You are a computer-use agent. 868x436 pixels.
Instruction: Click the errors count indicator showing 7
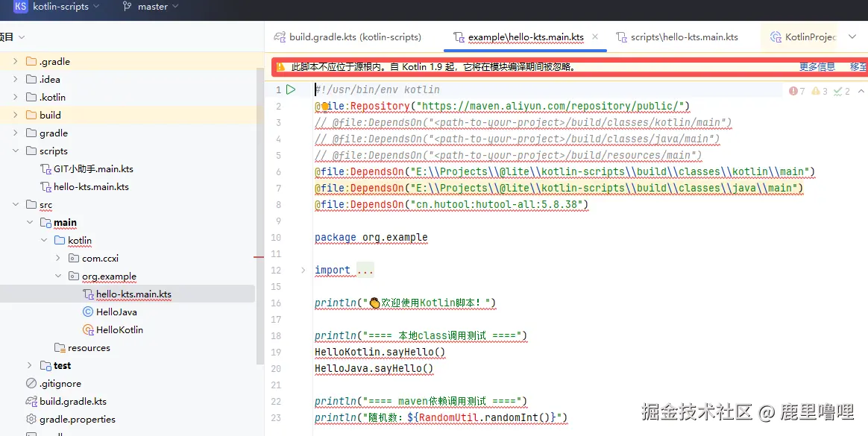point(797,91)
